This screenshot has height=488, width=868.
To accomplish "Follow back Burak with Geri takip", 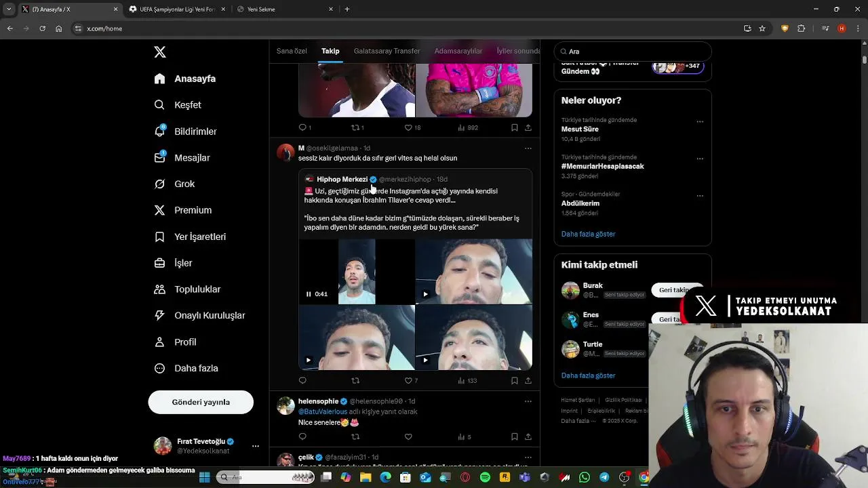I will [677, 290].
